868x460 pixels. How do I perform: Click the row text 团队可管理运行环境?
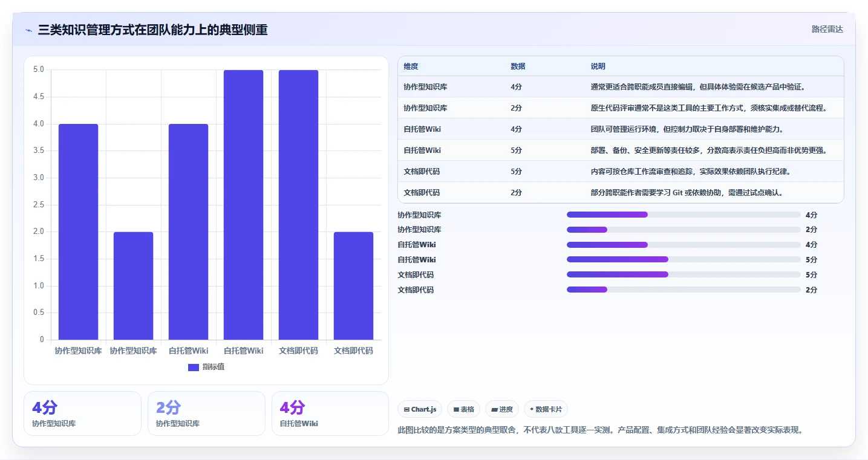pyautogui.click(x=624, y=129)
